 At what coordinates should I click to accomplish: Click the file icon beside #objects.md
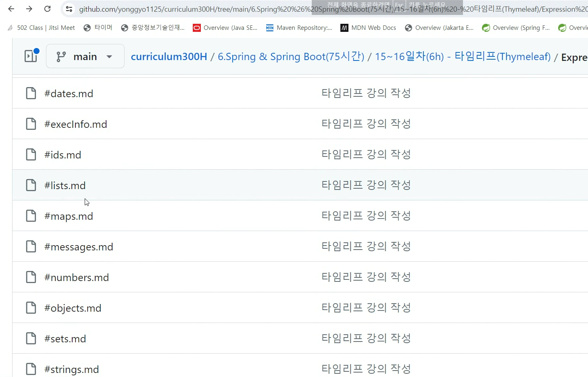coord(31,308)
